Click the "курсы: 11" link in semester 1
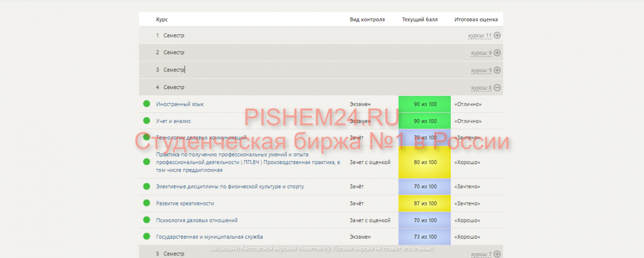This screenshot has height=258, width=644. coord(480,36)
